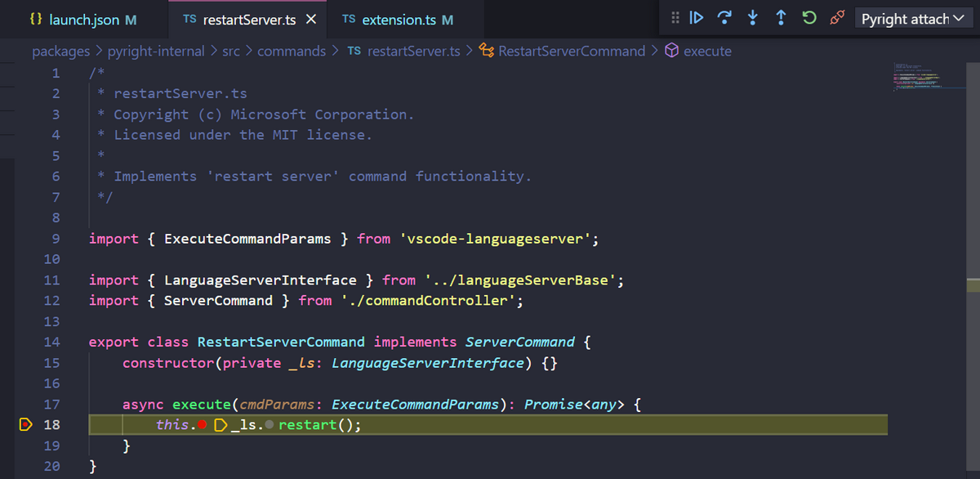Click the 'Copyright (c) Microsoft Corporation.' comment

pyautogui.click(x=264, y=114)
